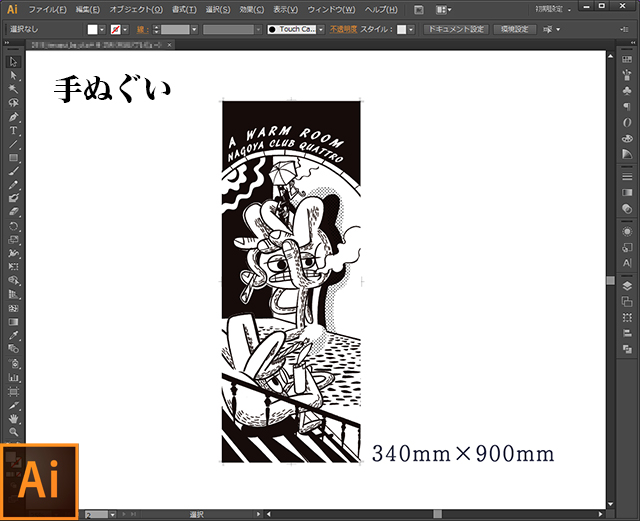This screenshot has width=640, height=521.
Task: Select the Symbol Sprayer tool
Action: click(13, 363)
